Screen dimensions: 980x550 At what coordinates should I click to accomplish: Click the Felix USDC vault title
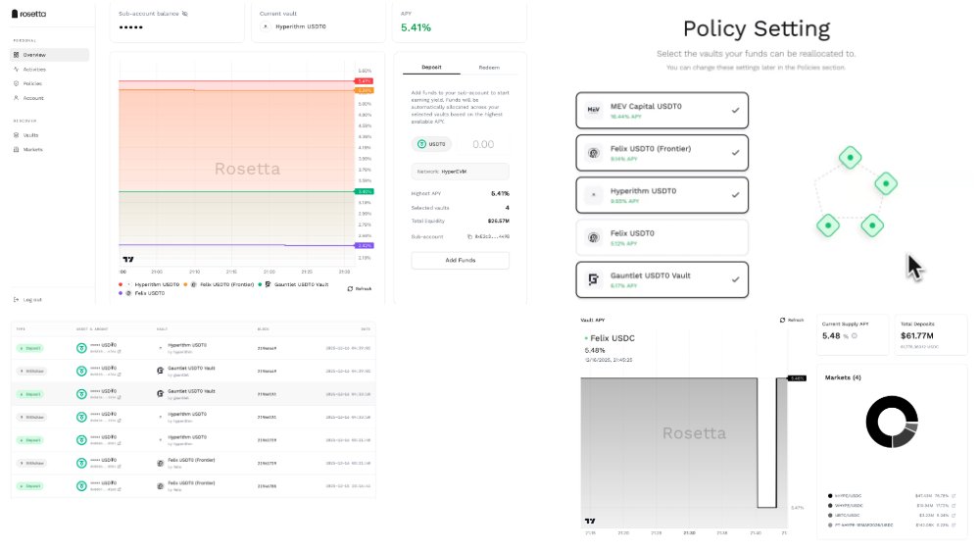coord(612,338)
